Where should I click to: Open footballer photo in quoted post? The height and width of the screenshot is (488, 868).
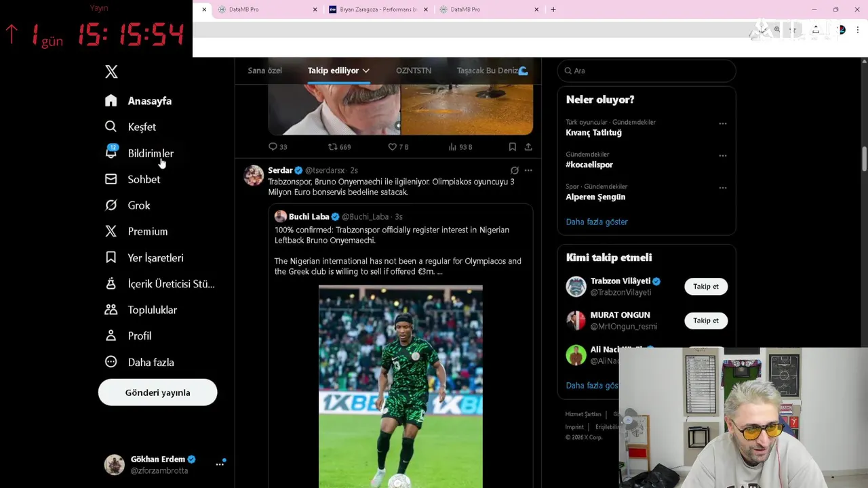401,386
